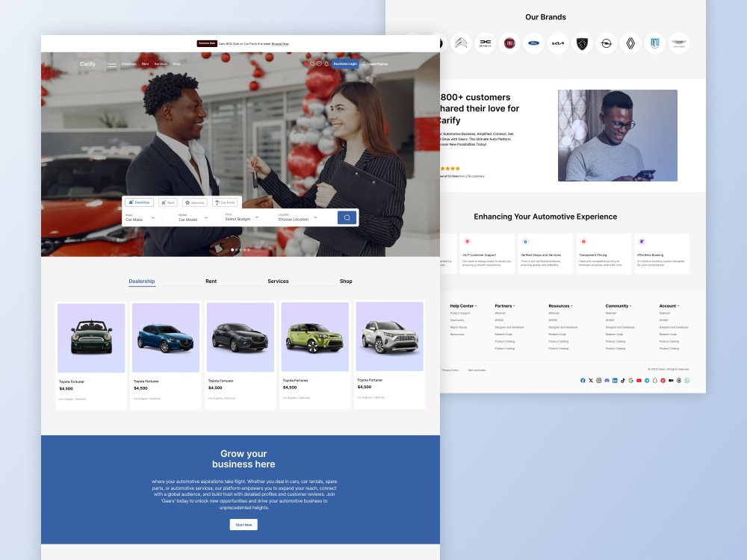Viewport: 747px width, 560px height.
Task: Select the Car Parts search category chip
Action: (x=225, y=202)
